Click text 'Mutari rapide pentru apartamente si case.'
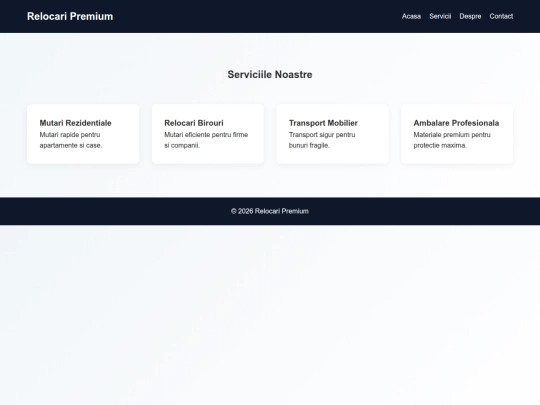The height and width of the screenshot is (405, 540). (x=71, y=140)
